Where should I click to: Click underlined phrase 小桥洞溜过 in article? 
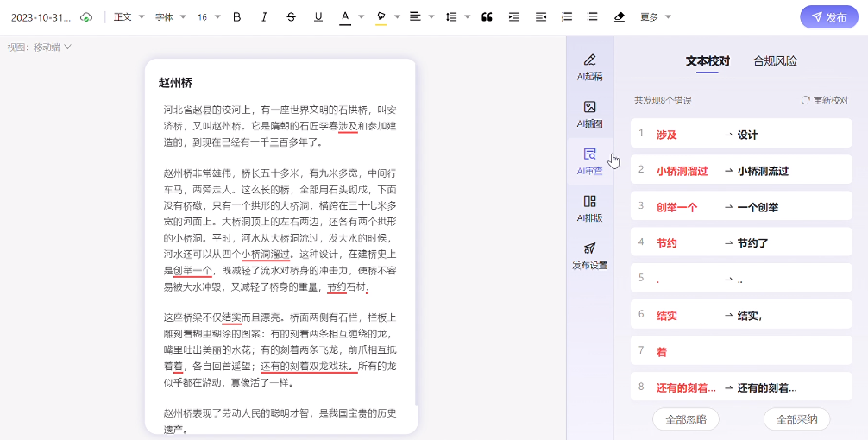(x=266, y=255)
